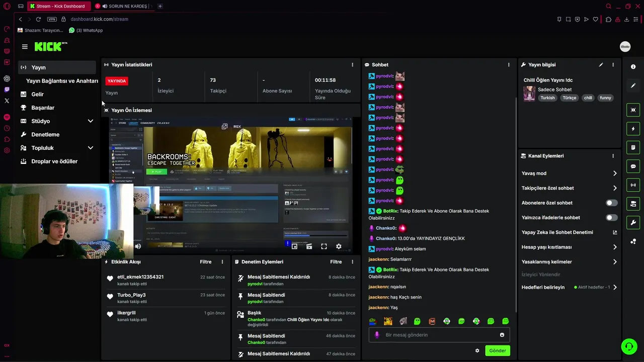Open Etkinlik Akışı options menu
Screen dimensions: 644x362
click(x=222, y=262)
